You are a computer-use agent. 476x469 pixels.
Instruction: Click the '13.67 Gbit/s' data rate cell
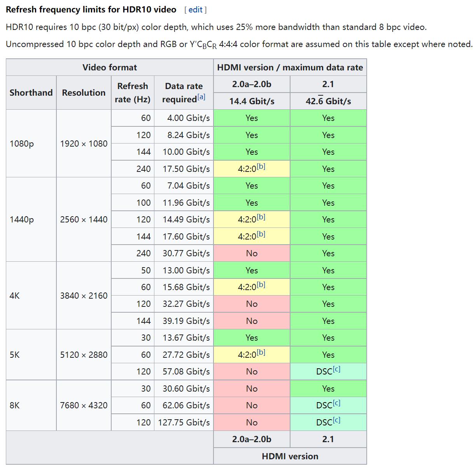[x=184, y=338]
